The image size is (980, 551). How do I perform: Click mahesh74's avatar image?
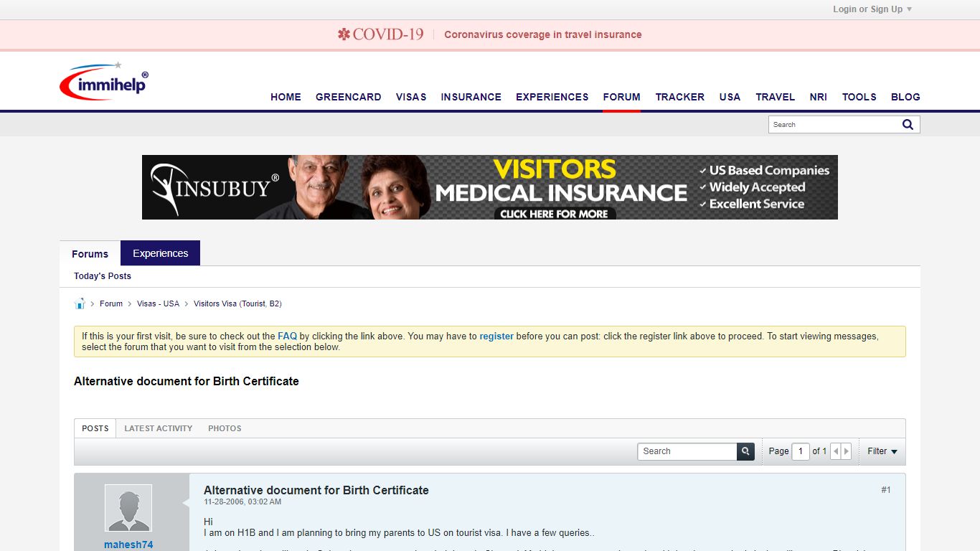pos(128,508)
